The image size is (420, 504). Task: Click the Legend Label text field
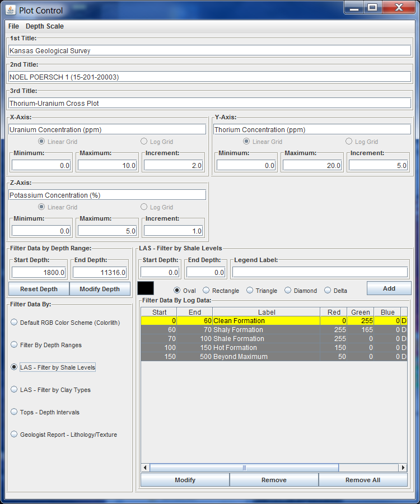tap(320, 272)
